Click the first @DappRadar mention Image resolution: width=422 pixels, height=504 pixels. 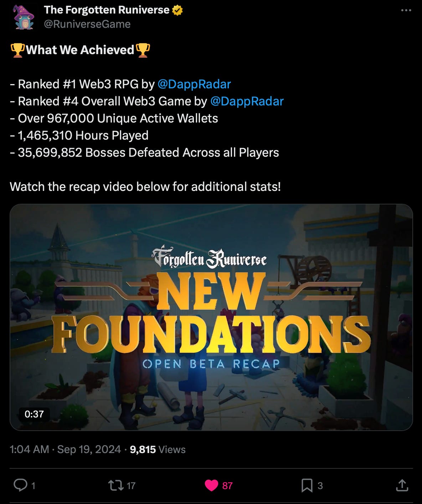pyautogui.click(x=194, y=84)
